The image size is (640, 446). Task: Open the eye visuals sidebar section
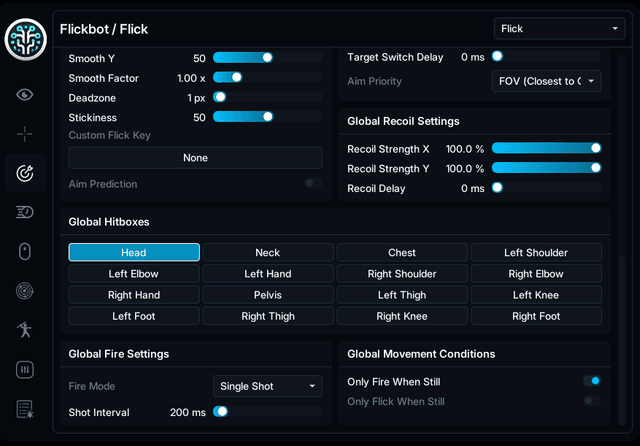[x=25, y=95]
